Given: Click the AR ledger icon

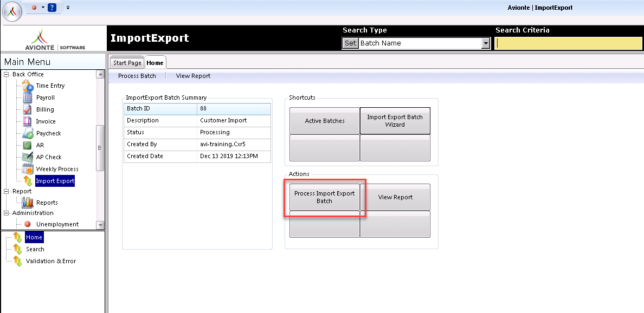Looking at the screenshot, I should pos(28,145).
